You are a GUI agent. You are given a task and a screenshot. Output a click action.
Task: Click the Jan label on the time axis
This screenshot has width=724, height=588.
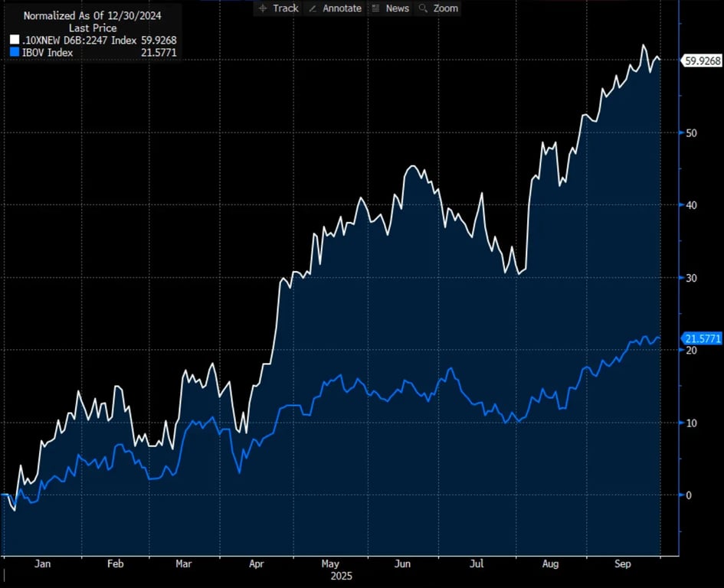click(x=43, y=563)
